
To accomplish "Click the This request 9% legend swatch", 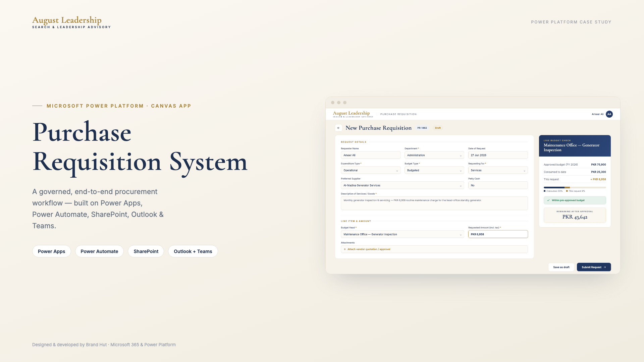I will click(567, 191).
